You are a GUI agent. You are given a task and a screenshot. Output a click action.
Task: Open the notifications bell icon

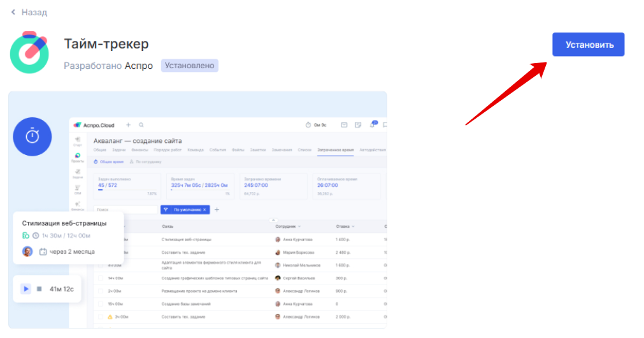372,125
